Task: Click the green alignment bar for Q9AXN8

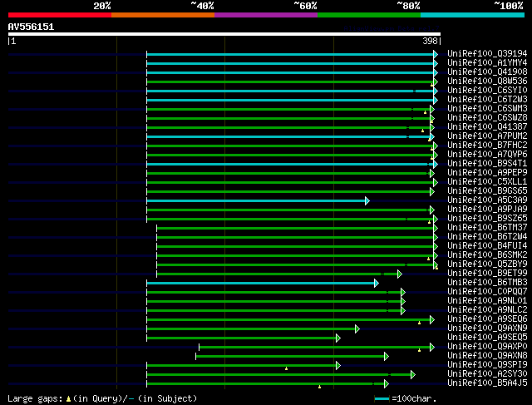Action: [x=290, y=357]
